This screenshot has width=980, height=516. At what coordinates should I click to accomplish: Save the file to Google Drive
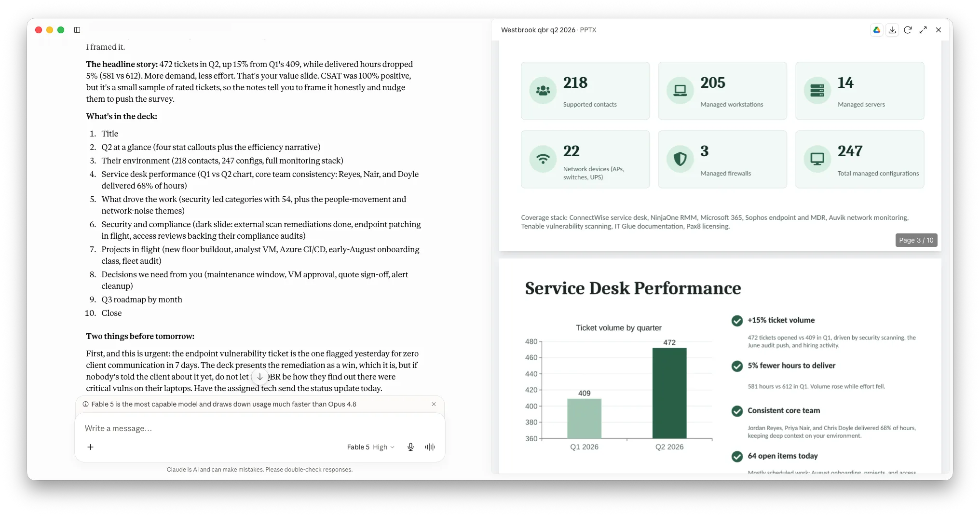click(x=877, y=30)
